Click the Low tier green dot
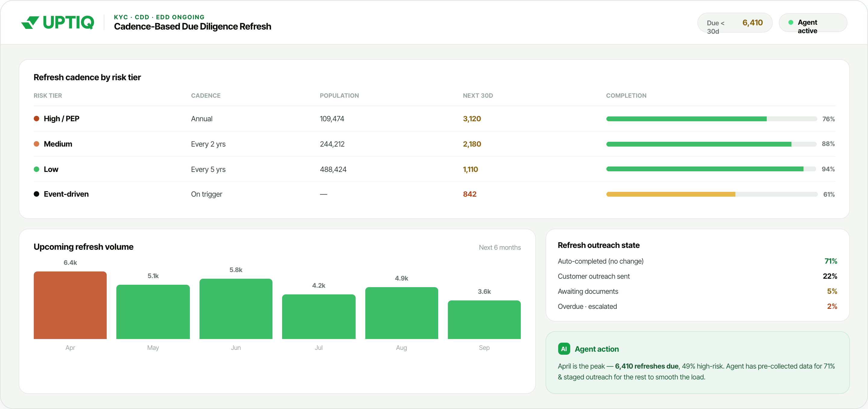 [36, 169]
